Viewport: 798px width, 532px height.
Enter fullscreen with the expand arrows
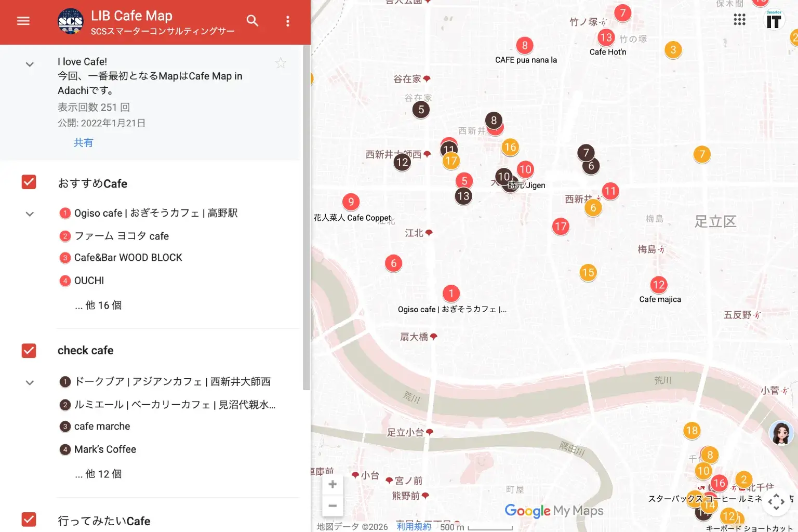[x=777, y=502]
